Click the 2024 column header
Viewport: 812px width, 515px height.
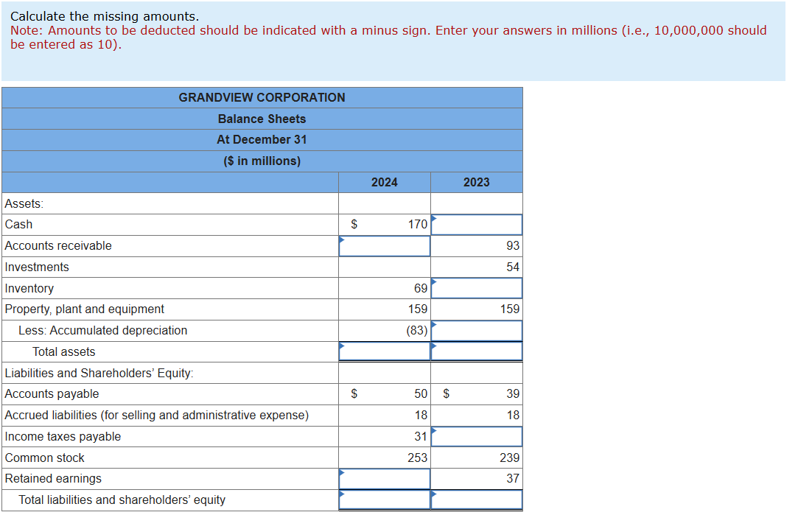pos(383,181)
